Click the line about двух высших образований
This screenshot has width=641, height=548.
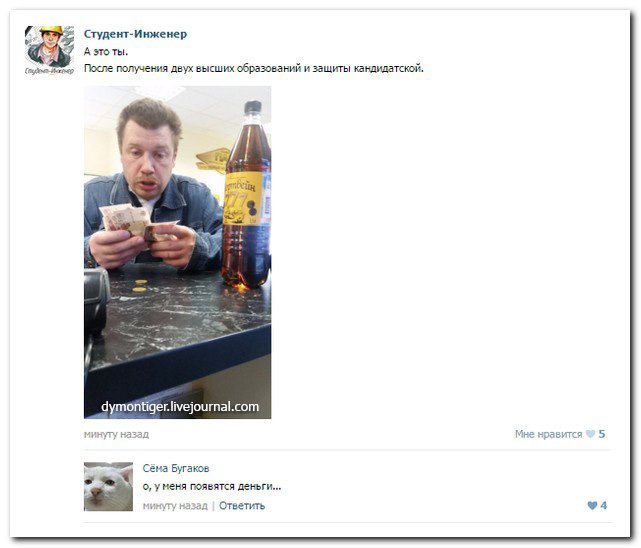point(253,68)
